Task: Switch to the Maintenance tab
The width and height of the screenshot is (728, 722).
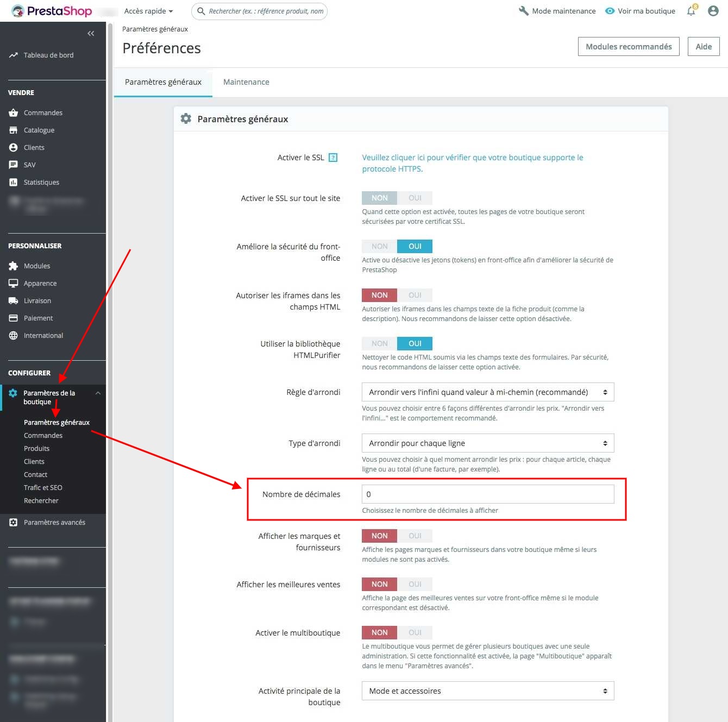Action: pyautogui.click(x=246, y=82)
